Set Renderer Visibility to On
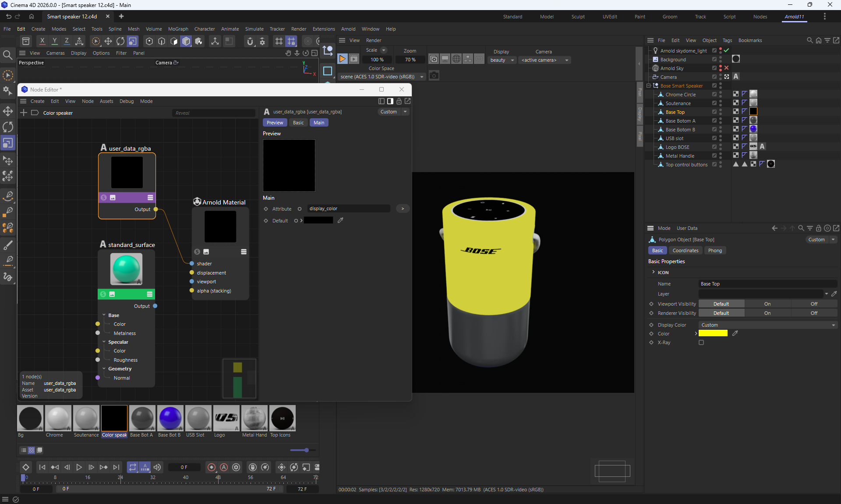The image size is (841, 504). [x=767, y=313]
